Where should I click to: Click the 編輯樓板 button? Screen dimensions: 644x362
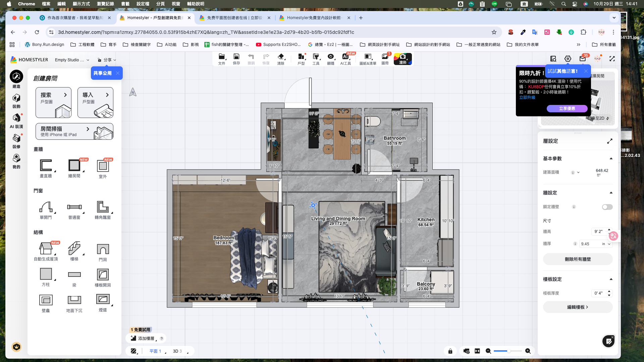click(578, 307)
